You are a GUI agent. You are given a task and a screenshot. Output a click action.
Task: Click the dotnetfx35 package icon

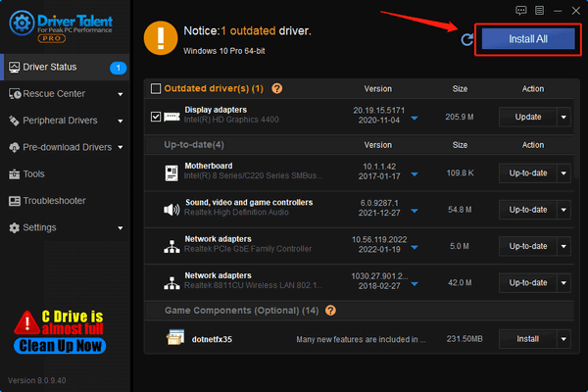(175, 337)
